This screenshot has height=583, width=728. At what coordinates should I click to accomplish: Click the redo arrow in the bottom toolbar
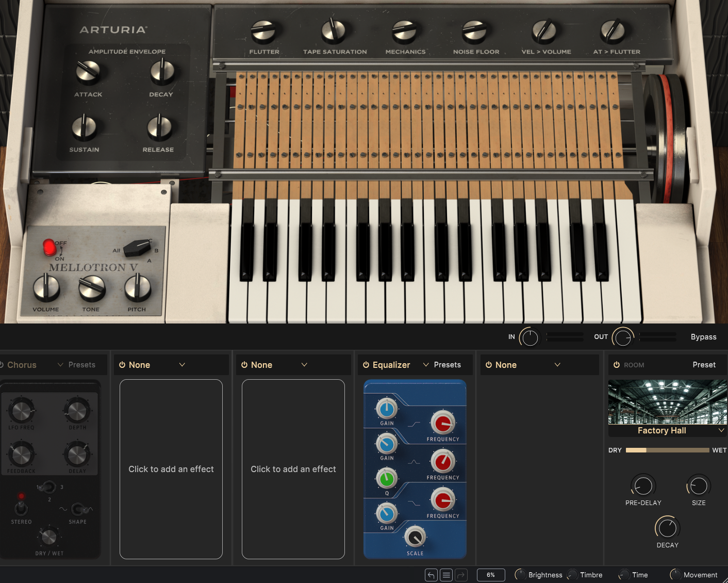point(461,575)
